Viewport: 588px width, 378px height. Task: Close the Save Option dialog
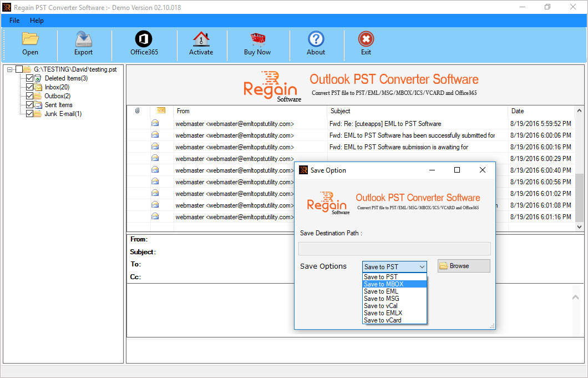[483, 170]
